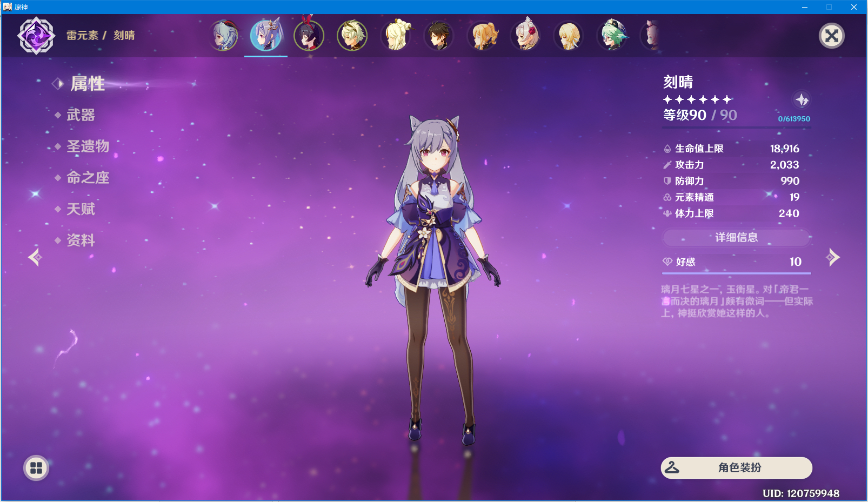This screenshot has height=502, width=868.
Task: Click the 好感 friendship level row
Action: pyautogui.click(x=736, y=262)
